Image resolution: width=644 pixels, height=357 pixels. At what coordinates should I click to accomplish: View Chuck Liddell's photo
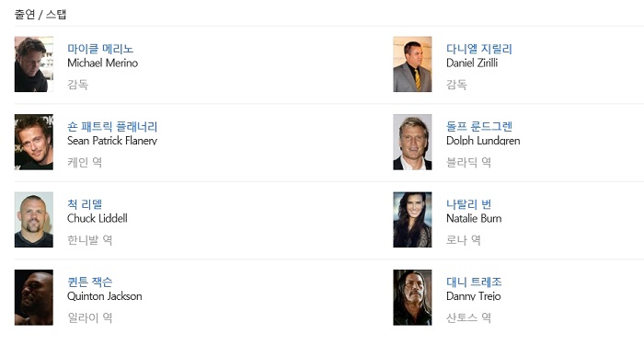34,219
